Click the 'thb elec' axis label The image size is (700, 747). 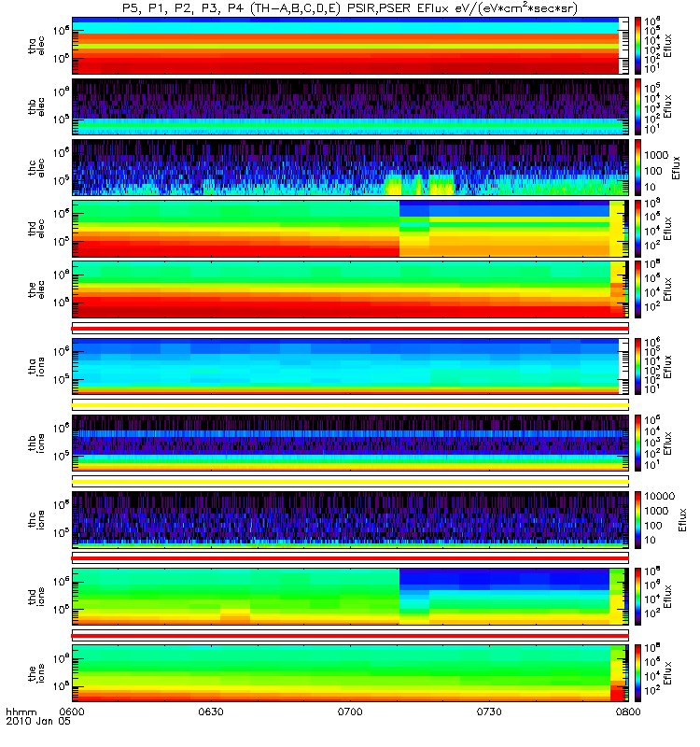(36, 106)
